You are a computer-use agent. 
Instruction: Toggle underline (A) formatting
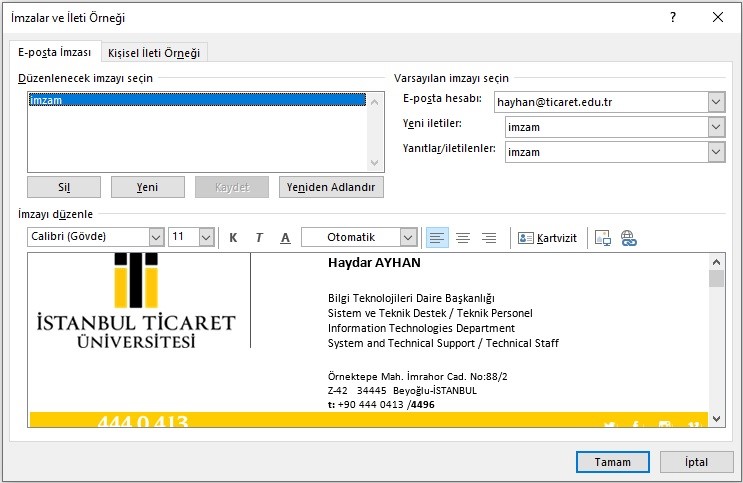point(285,237)
